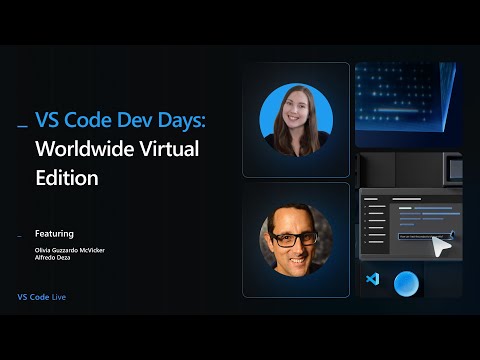Click the Worldwide Virtual Edition heading
This screenshot has height=360, width=480.
pos(117,163)
